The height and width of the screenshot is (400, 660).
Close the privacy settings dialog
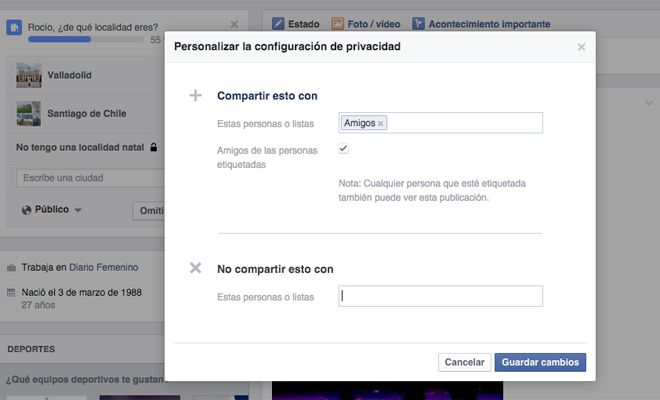[x=581, y=47]
